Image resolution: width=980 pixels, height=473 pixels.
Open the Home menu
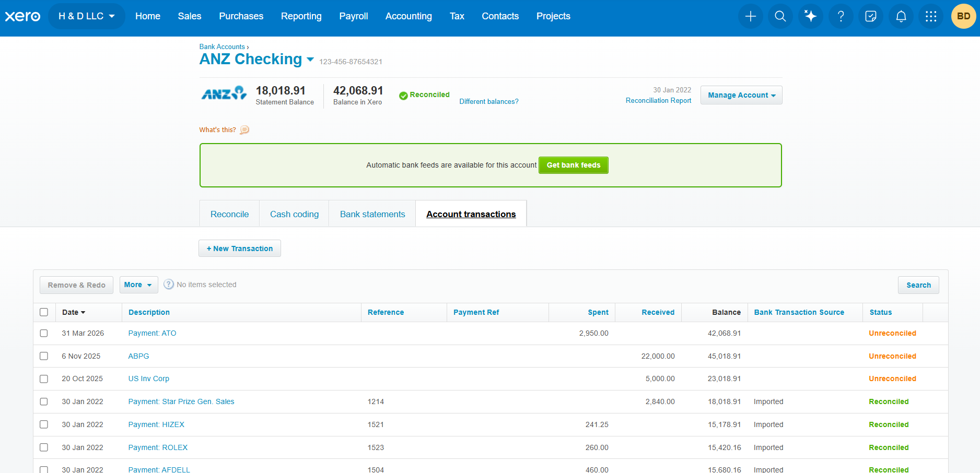[x=148, y=16]
